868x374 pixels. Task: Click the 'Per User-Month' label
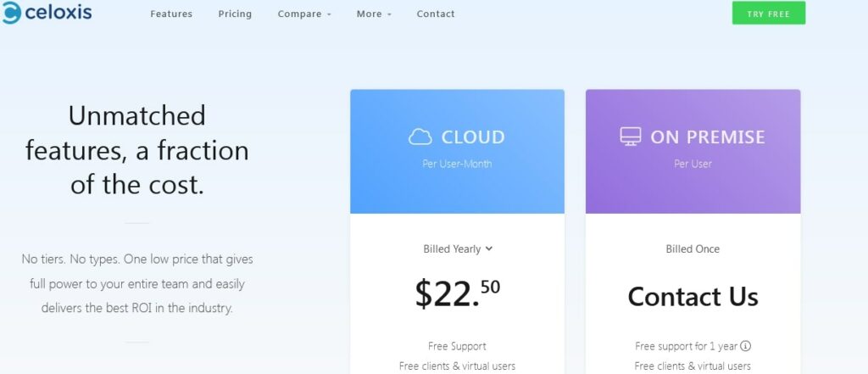(x=457, y=164)
